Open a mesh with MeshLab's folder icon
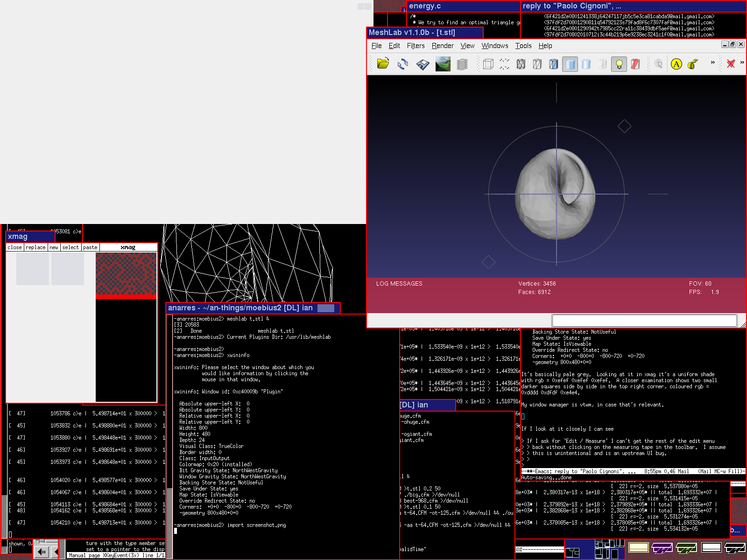 click(383, 64)
